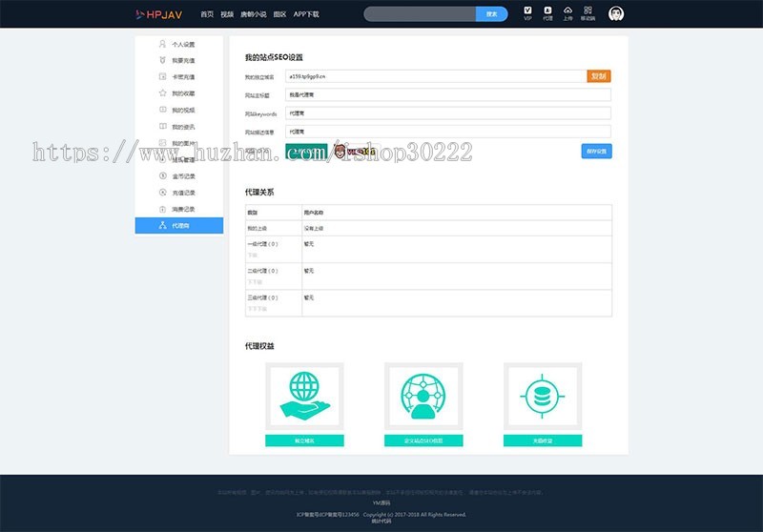The width and height of the screenshot is (763, 532).
Task: Click the uploaded monkey logo preview
Action: [354, 152]
